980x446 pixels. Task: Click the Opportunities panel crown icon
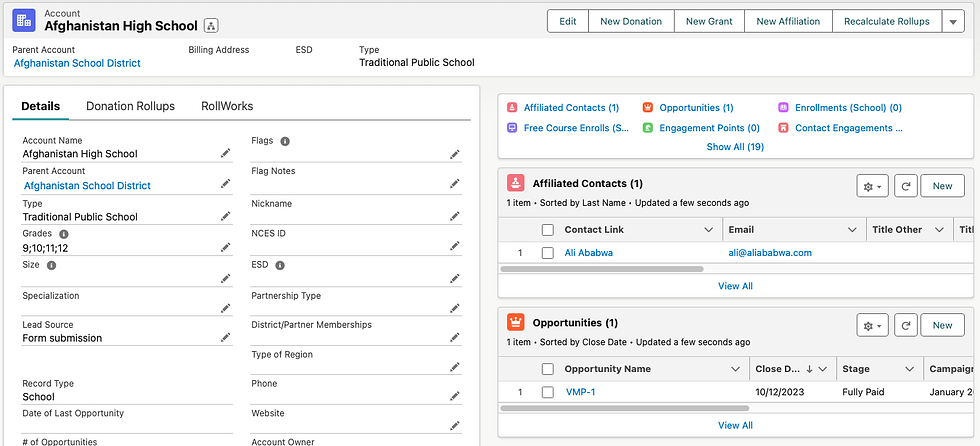coord(515,323)
